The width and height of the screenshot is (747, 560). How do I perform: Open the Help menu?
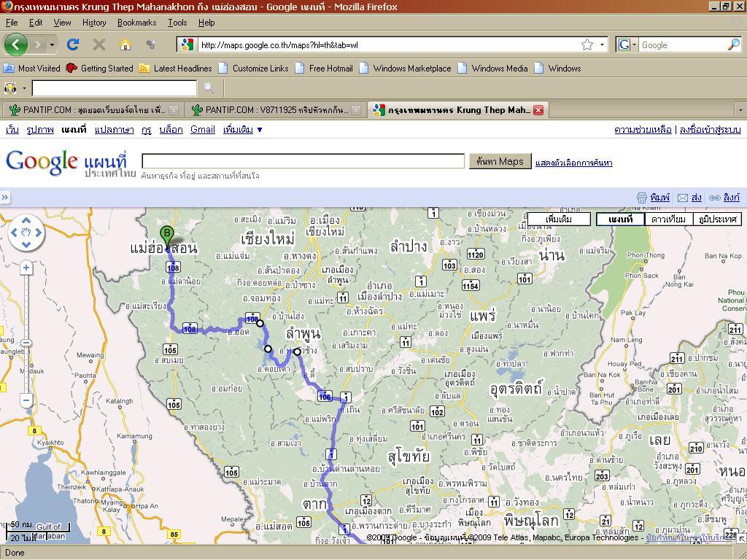(x=206, y=23)
